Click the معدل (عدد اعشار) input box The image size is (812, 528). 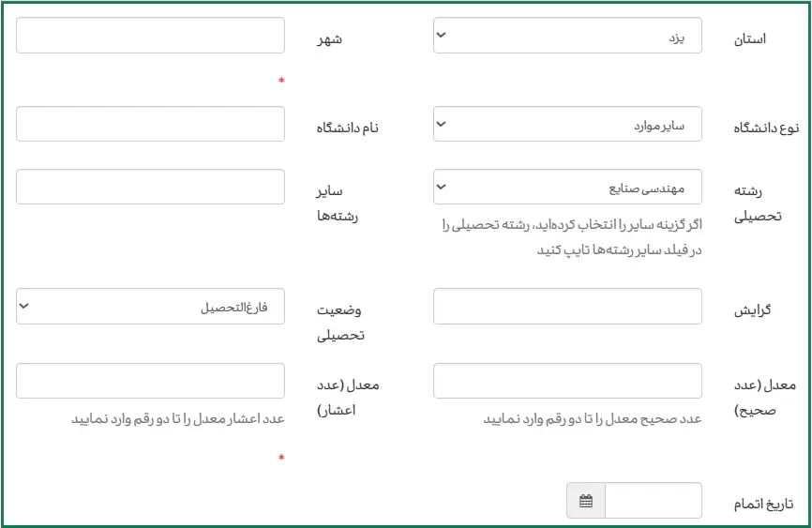click(x=150, y=381)
